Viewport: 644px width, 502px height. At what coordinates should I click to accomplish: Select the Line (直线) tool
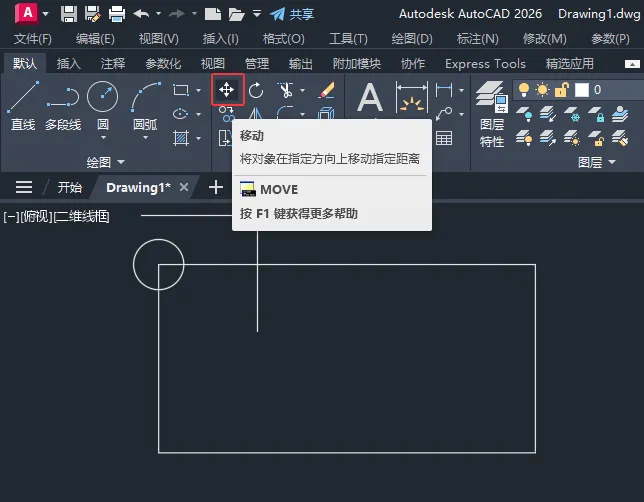coord(23,106)
